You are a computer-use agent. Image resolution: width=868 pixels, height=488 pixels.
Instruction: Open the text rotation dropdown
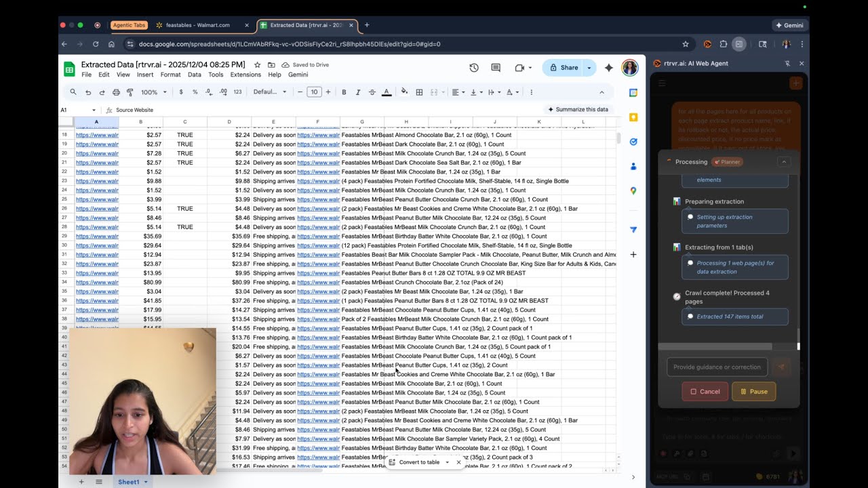pos(513,92)
